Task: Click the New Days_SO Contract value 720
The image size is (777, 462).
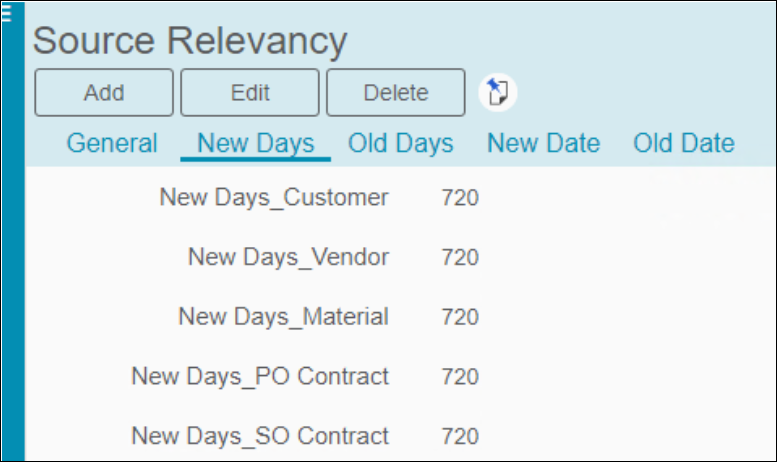Action: tap(460, 436)
